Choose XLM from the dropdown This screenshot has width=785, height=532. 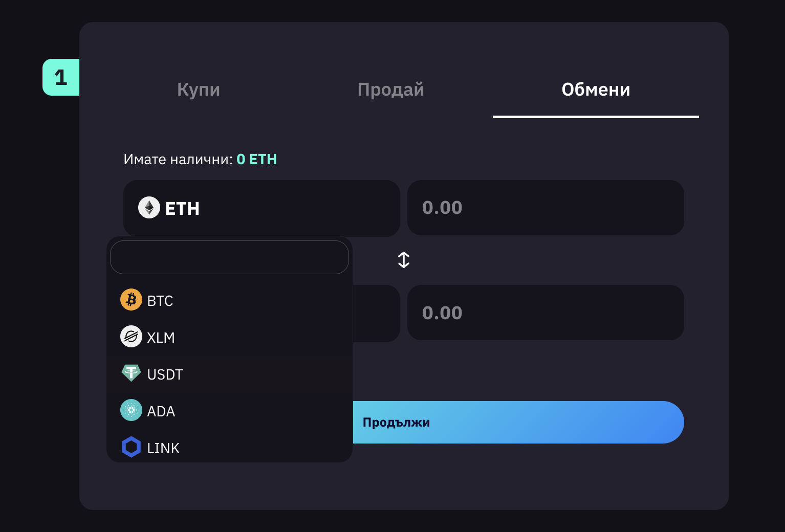pos(229,337)
